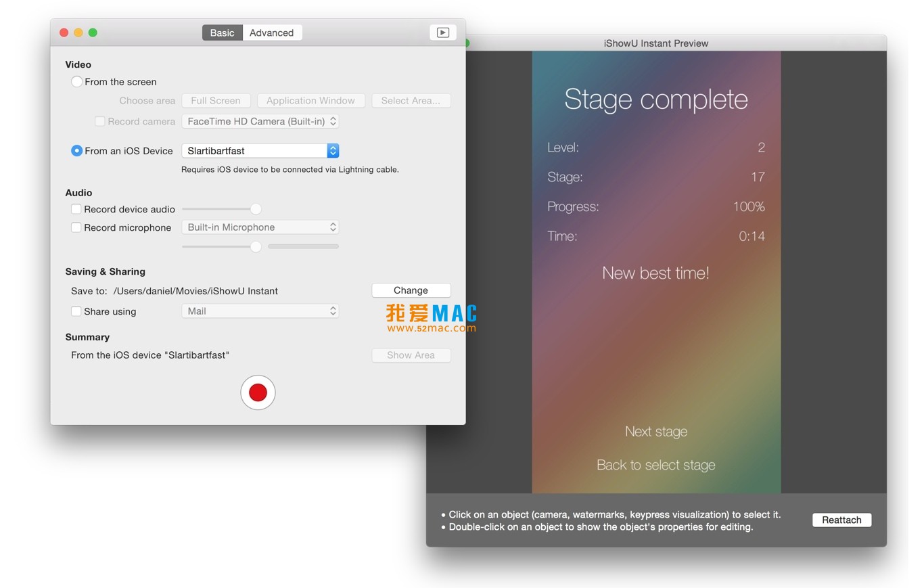
Task: Click the Summary text From the iOS device
Action: click(x=150, y=355)
